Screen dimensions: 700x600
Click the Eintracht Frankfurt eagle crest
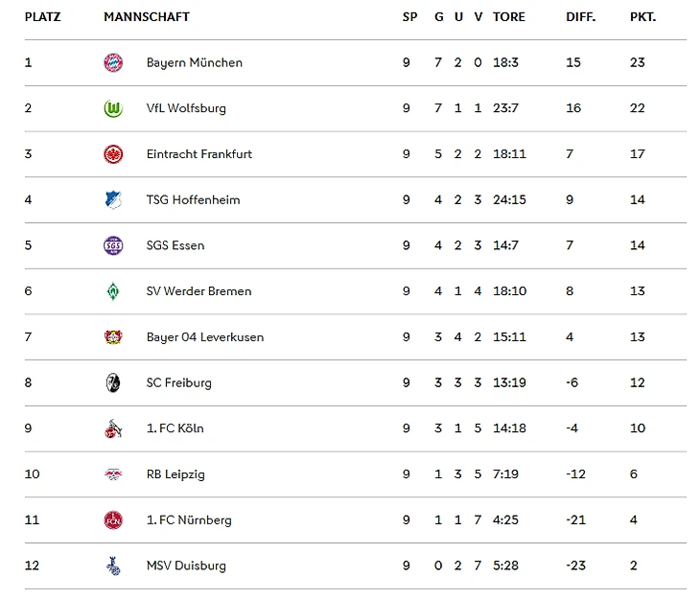[113, 154]
